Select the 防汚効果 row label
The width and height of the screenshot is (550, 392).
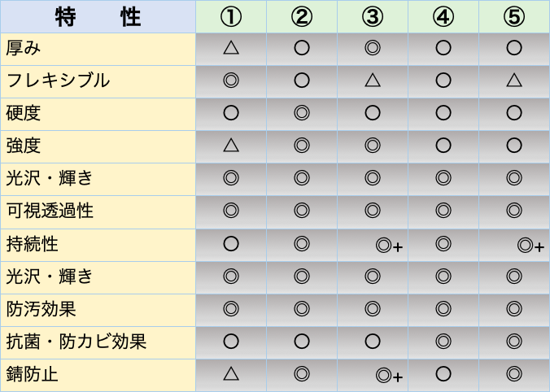[x=41, y=309]
